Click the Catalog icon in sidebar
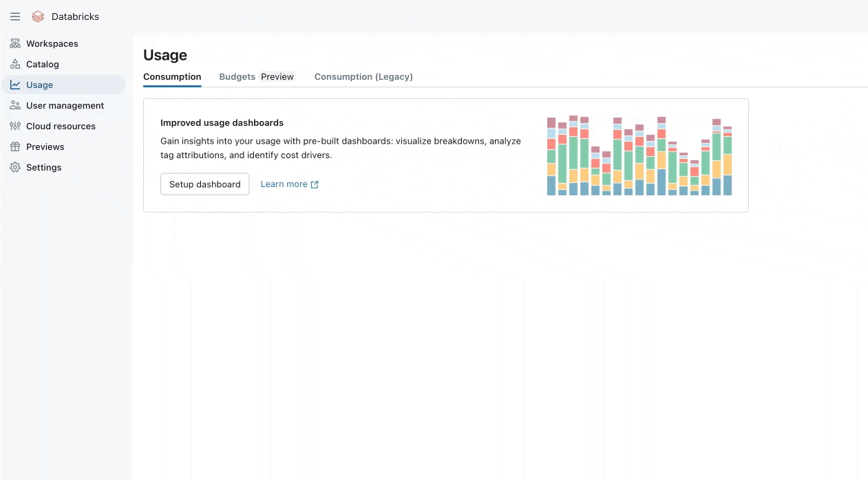The height and width of the screenshot is (480, 868). tap(15, 64)
